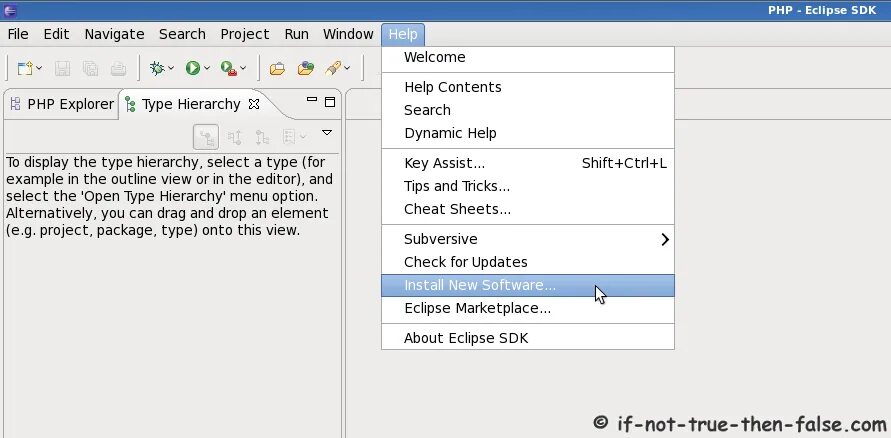Click the Open Type folder icon

click(277, 68)
